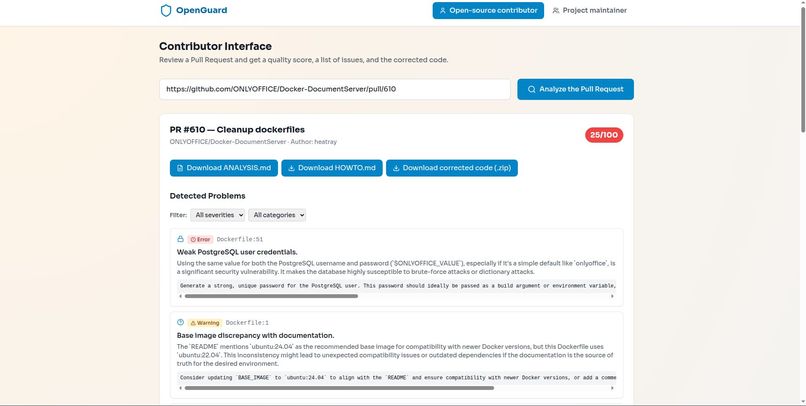Image resolution: width=806 pixels, height=406 pixels.
Task: Click the Dockerfile:51 file reference
Action: click(x=240, y=239)
